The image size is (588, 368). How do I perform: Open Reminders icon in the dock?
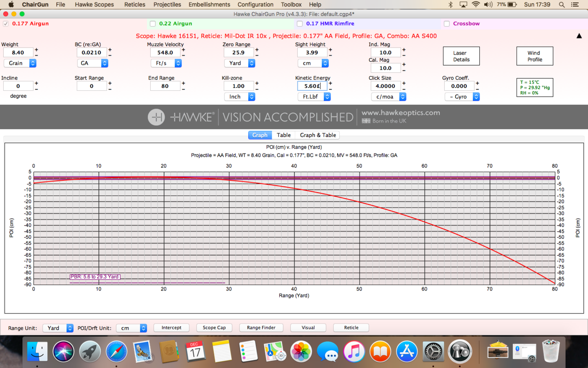pyautogui.click(x=248, y=352)
